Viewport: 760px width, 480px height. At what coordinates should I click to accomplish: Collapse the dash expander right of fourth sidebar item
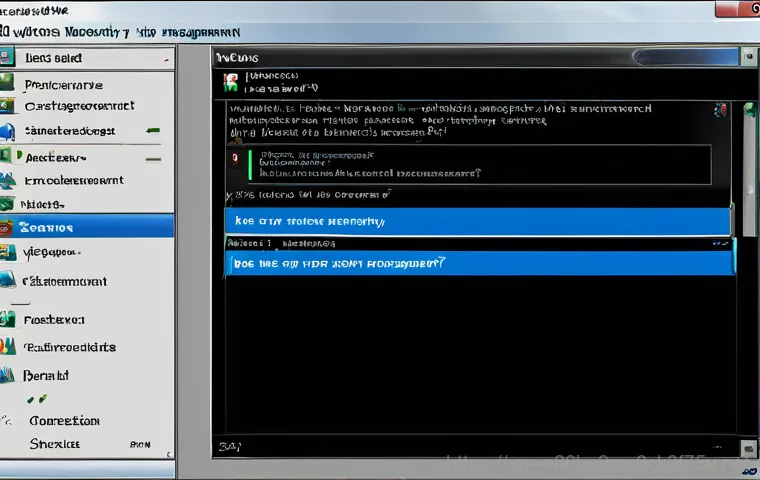[x=152, y=158]
